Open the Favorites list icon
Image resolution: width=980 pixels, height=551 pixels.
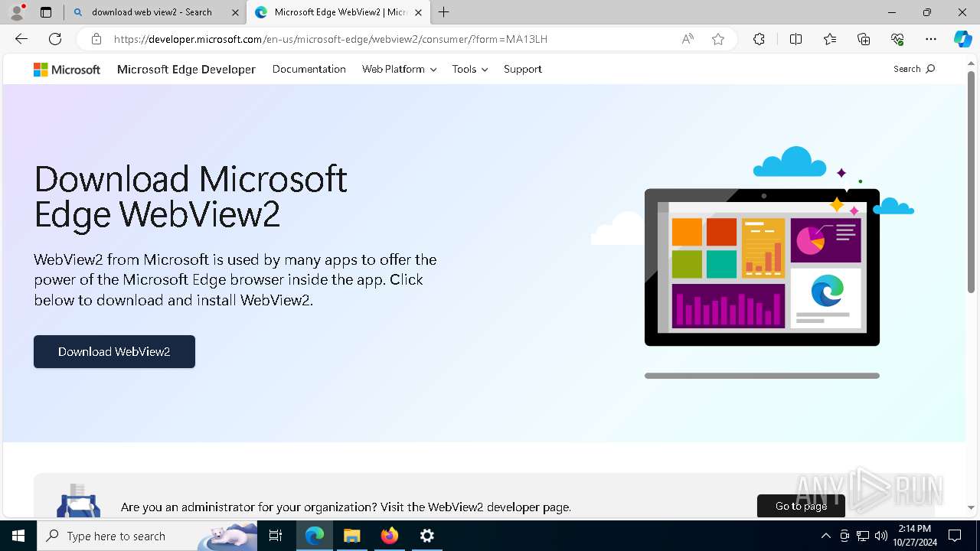[x=830, y=39]
